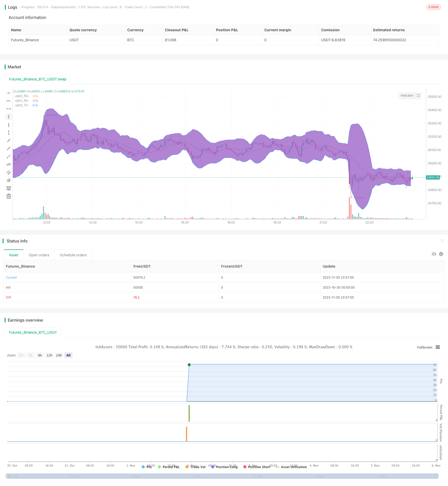448x486 pixels.
Task: Click the Diff value 74.2
Action: click(x=136, y=298)
